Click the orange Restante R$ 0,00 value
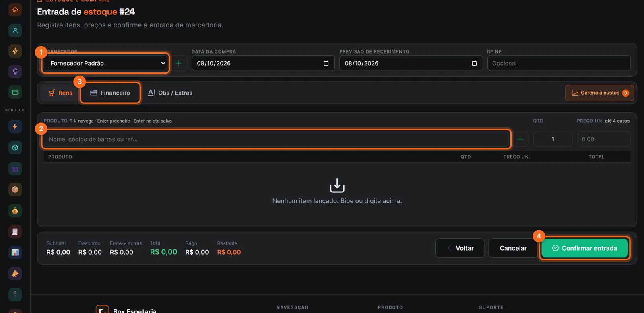Image resolution: width=644 pixels, height=313 pixels. 229,252
